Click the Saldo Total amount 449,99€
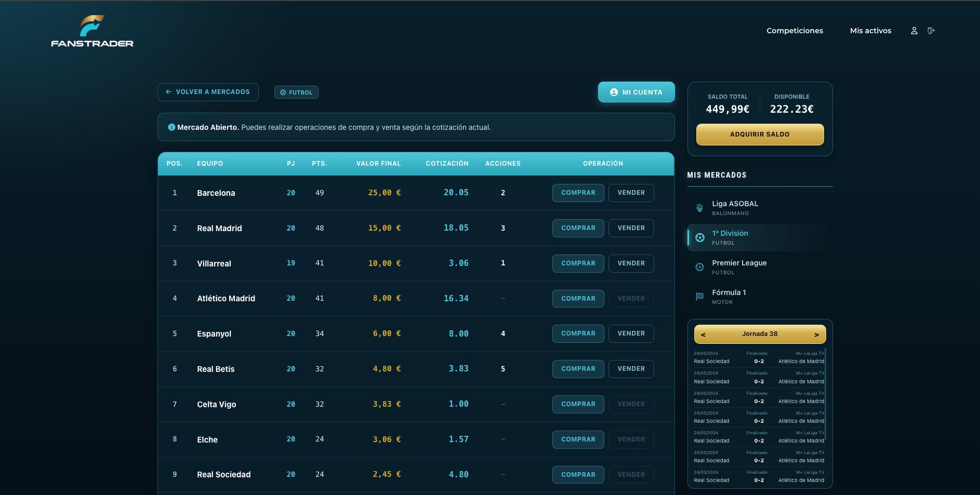The height and width of the screenshot is (495, 980). [727, 109]
